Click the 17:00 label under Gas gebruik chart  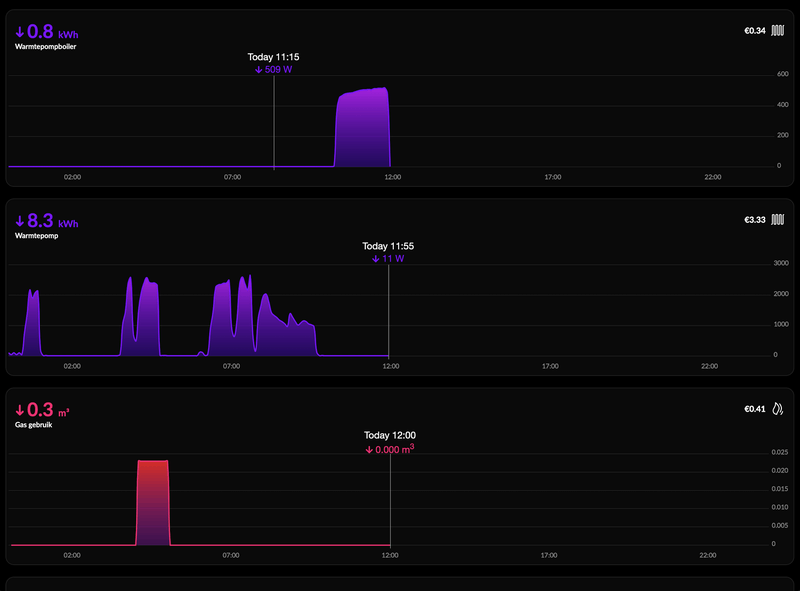coord(549,555)
